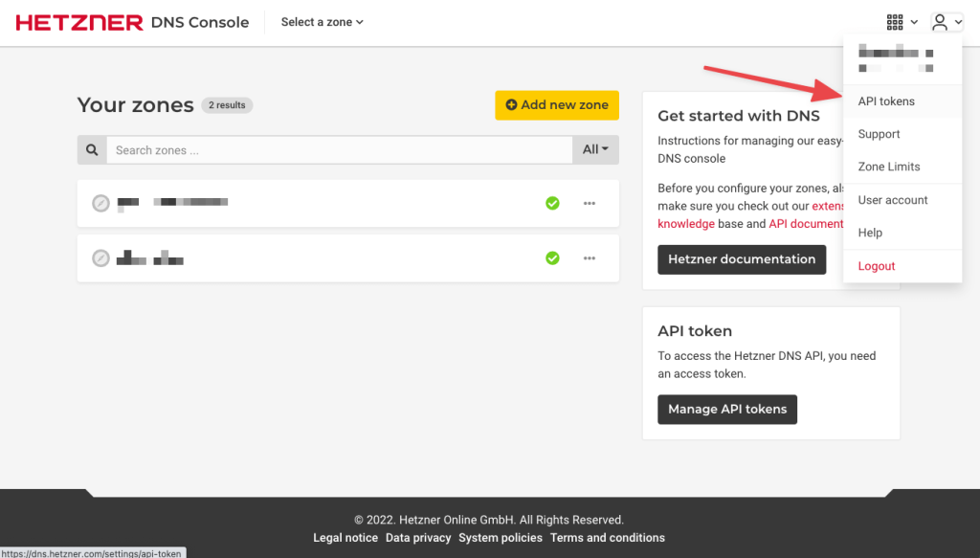Click the first zone's compass icon
Screen dimensions: 980x558
[100, 203]
